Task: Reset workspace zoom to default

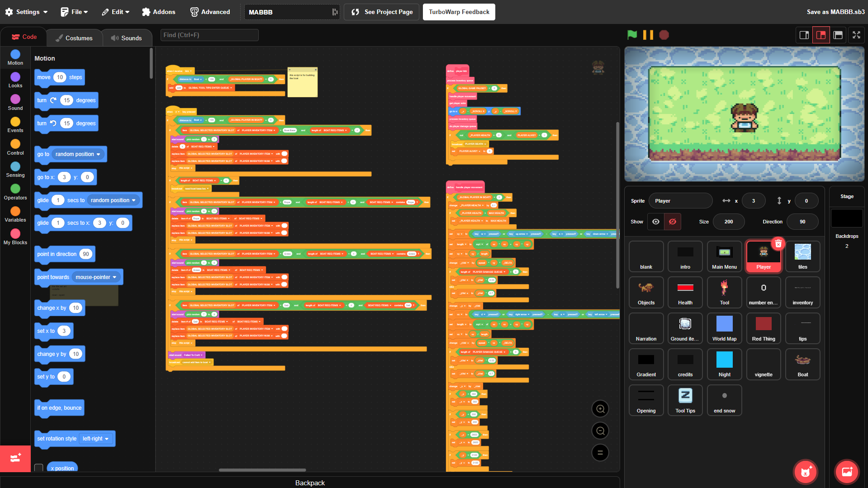Action: pos(600,452)
